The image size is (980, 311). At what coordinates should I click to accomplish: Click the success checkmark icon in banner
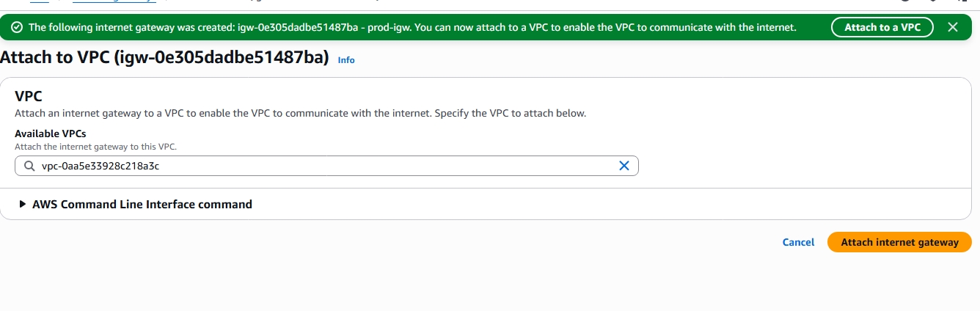[17, 27]
